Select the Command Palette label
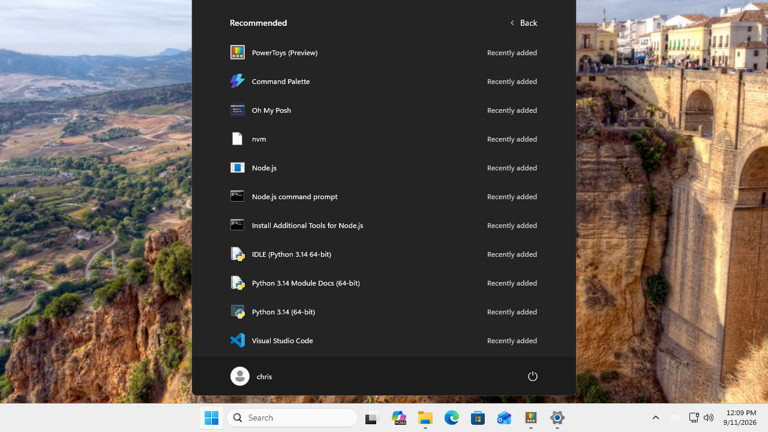Image resolution: width=768 pixels, height=432 pixels. (x=281, y=81)
